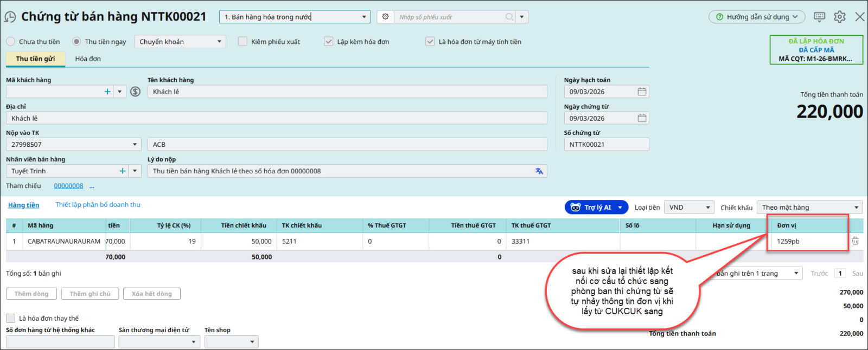Tick the Là hóa đơn thay thế checkbox

tap(11, 318)
